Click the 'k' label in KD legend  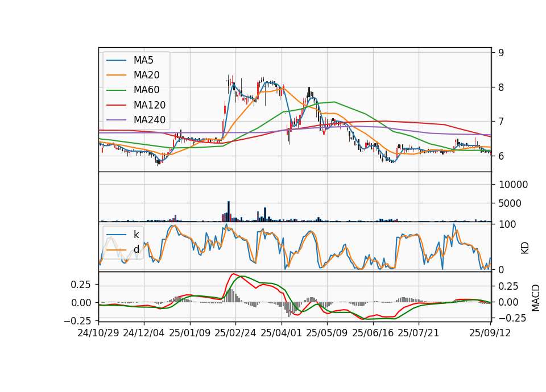point(136,234)
